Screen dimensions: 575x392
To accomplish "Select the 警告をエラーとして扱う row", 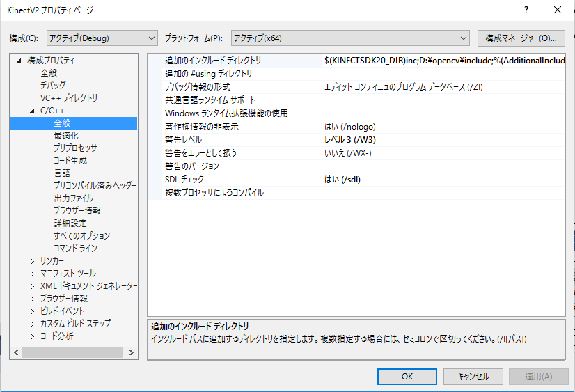I will point(235,153).
